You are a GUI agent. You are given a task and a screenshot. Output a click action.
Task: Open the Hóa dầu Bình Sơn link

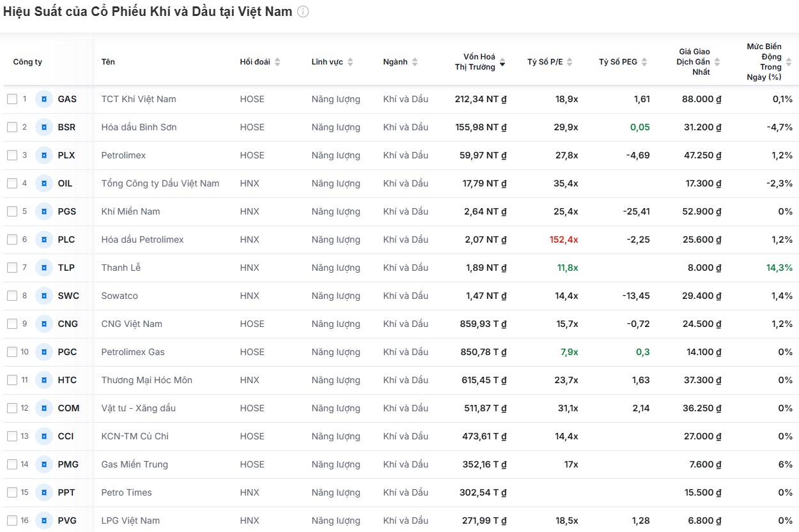tap(139, 127)
